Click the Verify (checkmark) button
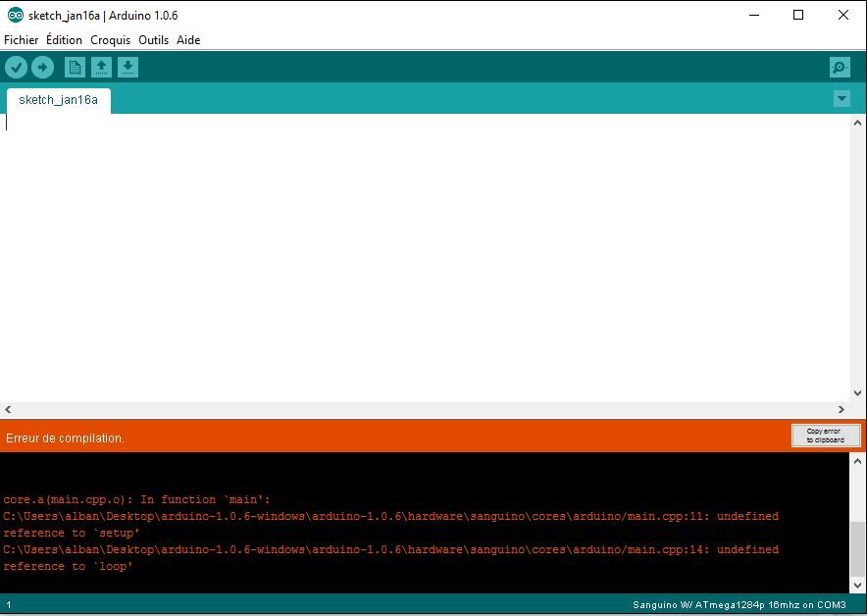This screenshot has width=867, height=616. tap(16, 68)
